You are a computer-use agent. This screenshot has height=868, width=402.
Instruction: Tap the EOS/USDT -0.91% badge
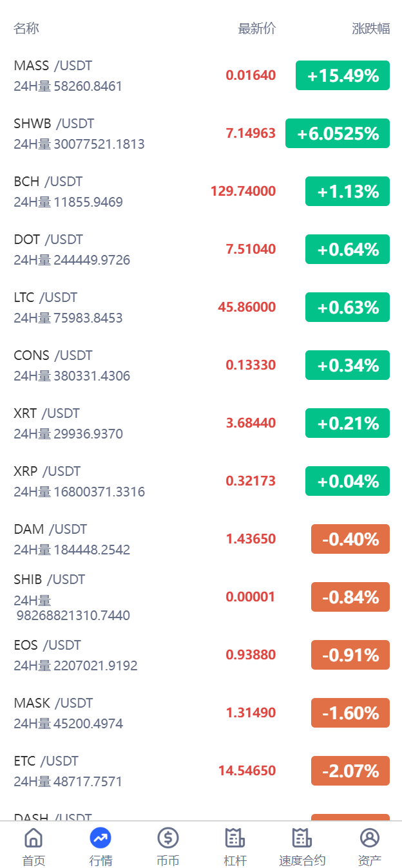[350, 655]
